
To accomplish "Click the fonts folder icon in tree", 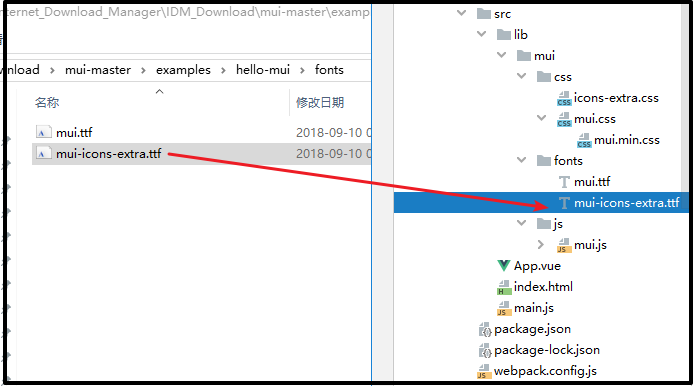I will (544, 161).
